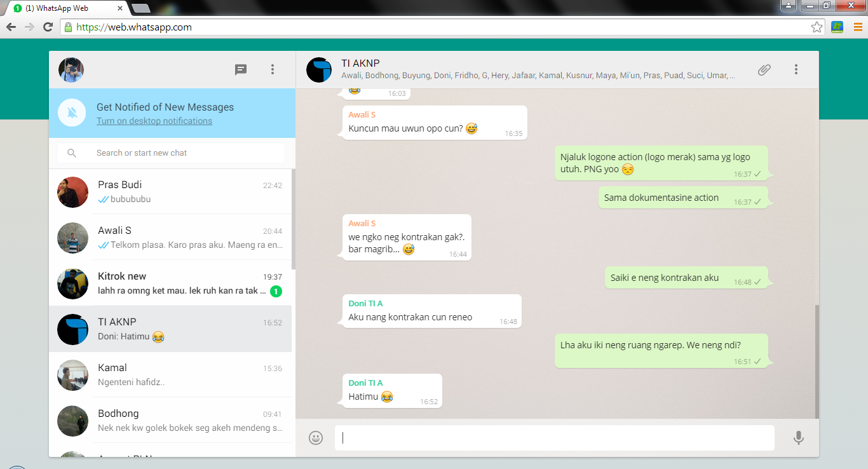Click message "Njaluk logone action" bubble
The image size is (868, 469).
tap(661, 163)
